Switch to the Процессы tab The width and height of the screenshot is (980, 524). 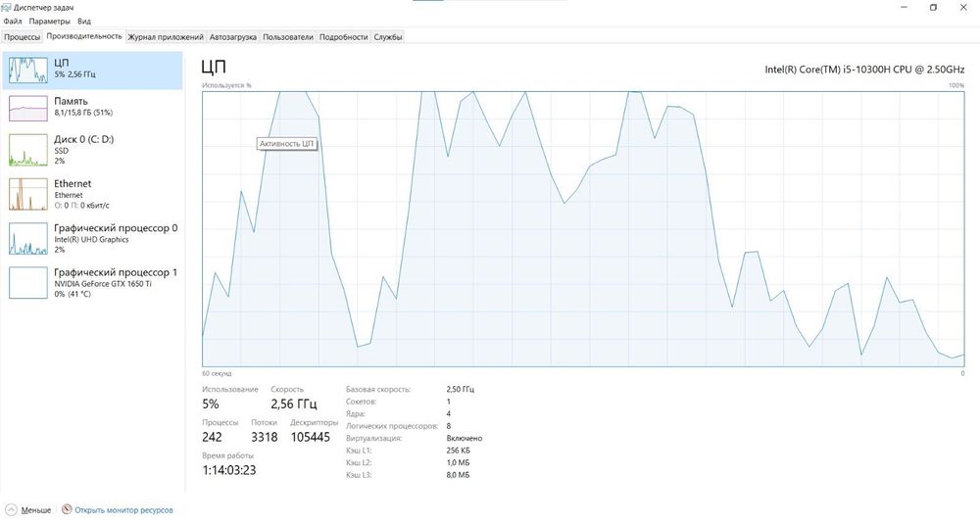[22, 37]
